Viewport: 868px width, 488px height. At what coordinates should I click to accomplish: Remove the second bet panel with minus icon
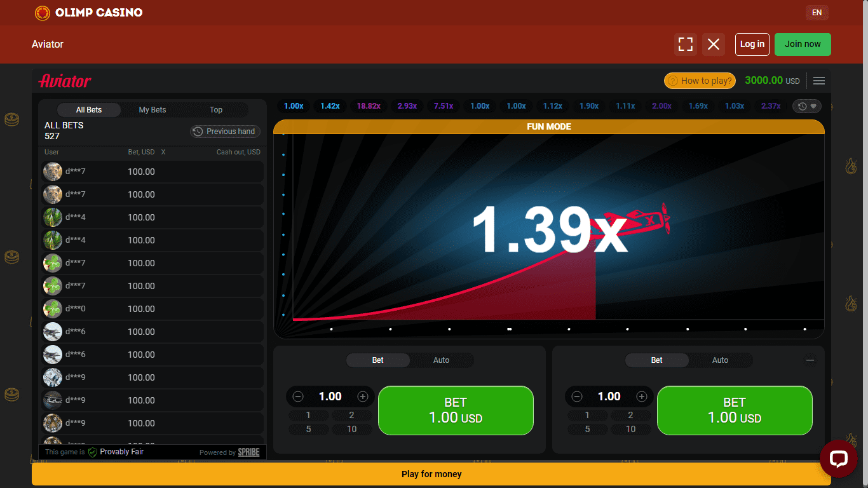click(810, 360)
